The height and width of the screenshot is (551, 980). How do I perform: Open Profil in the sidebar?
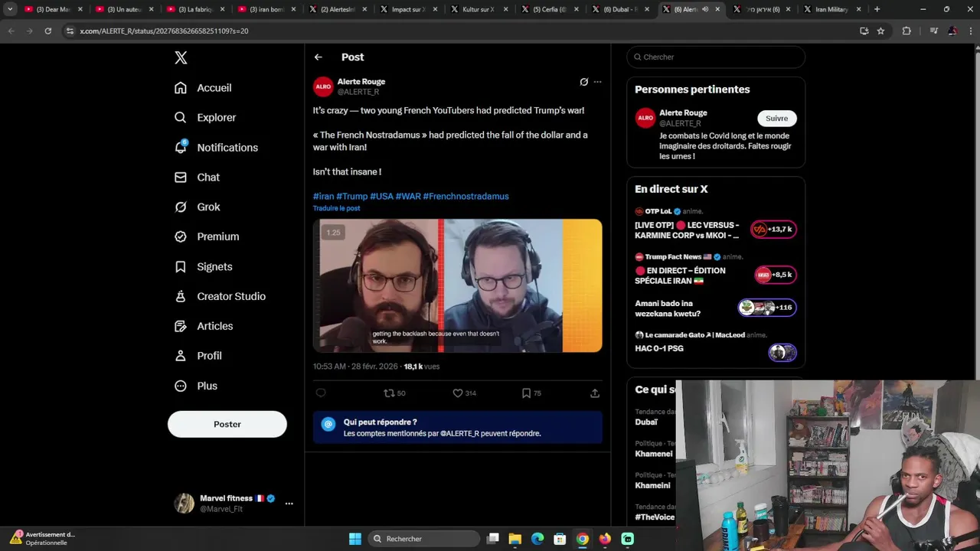point(198,357)
